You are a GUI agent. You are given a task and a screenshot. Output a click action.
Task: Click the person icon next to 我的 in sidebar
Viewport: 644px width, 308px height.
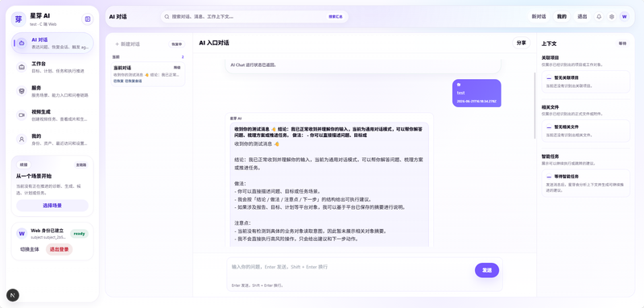click(22, 139)
